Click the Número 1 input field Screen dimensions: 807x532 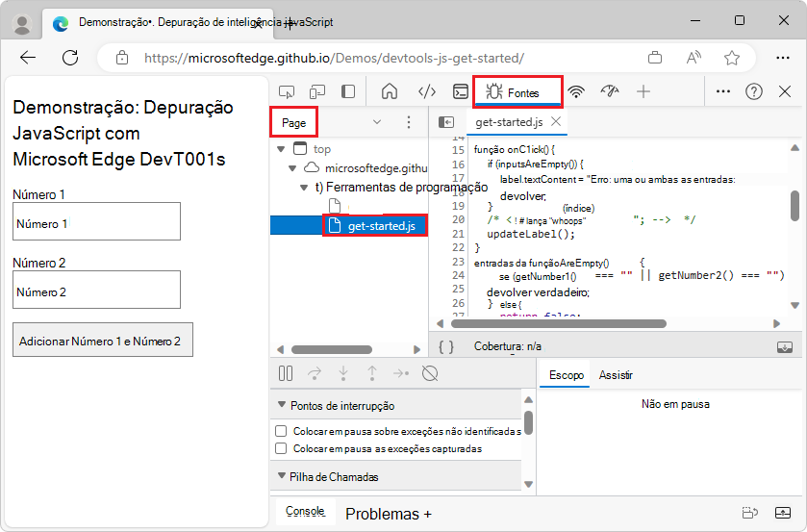click(96, 223)
